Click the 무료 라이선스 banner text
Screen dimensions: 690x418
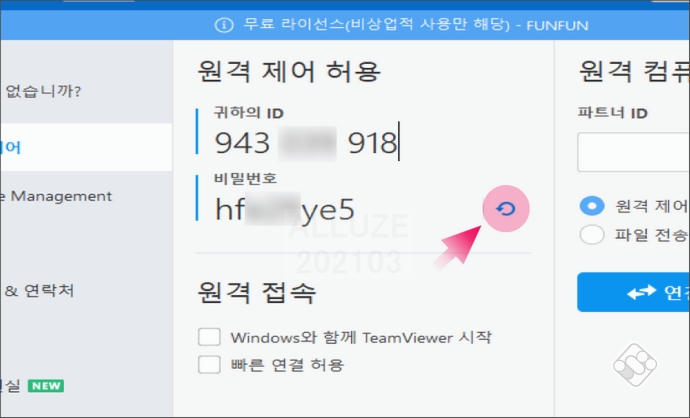[x=416, y=25]
